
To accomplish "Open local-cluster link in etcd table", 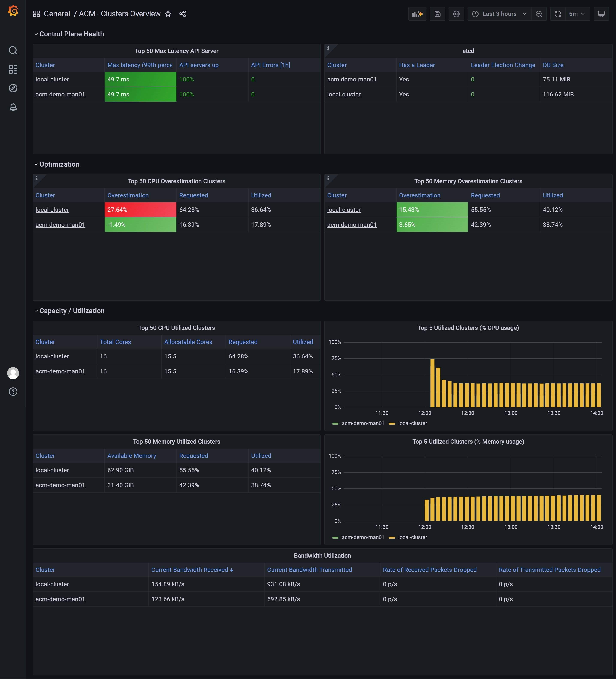I will [x=344, y=95].
